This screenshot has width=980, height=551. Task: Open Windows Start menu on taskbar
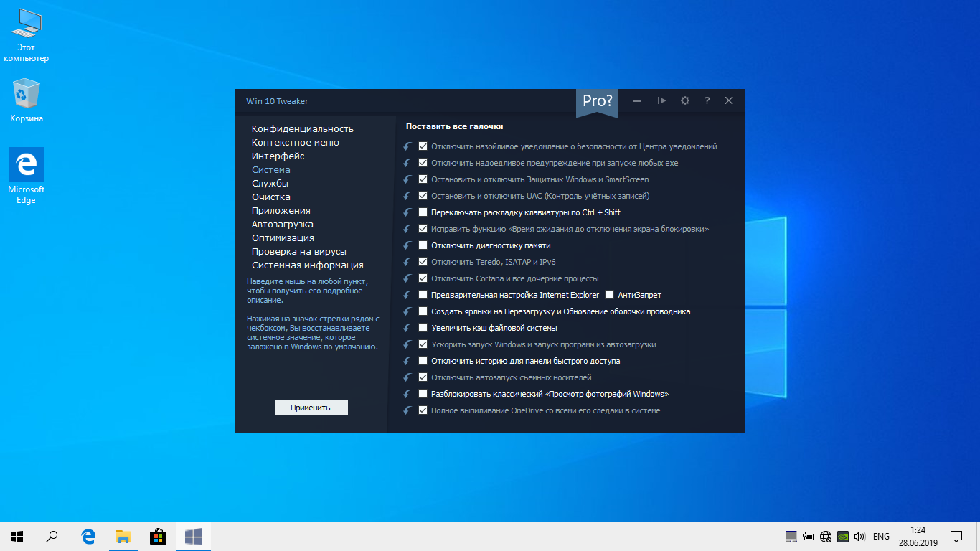coord(17,536)
